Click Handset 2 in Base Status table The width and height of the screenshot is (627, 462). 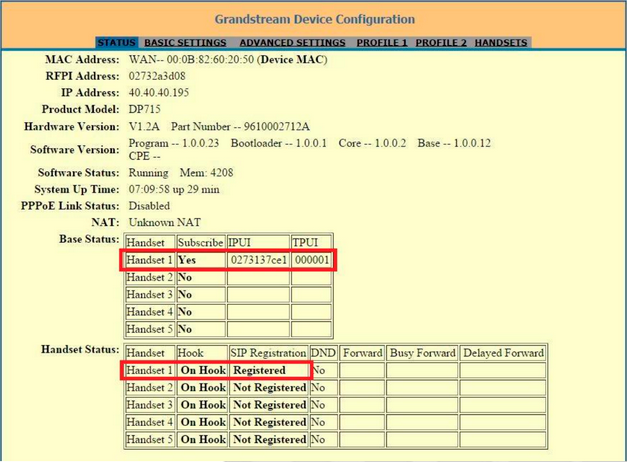(x=149, y=277)
